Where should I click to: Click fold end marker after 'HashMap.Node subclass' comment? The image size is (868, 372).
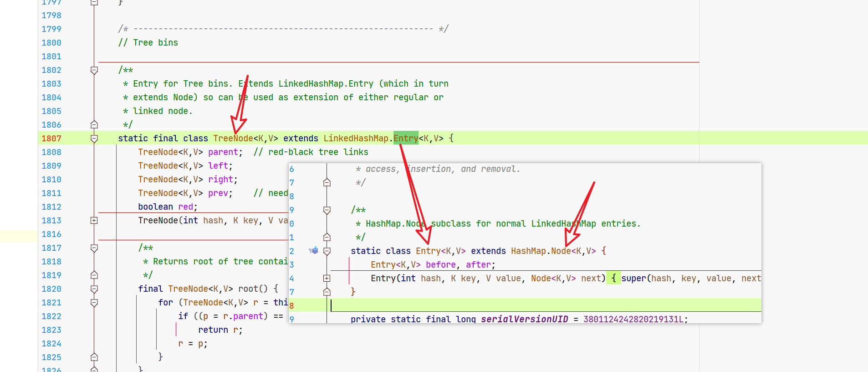tap(327, 237)
